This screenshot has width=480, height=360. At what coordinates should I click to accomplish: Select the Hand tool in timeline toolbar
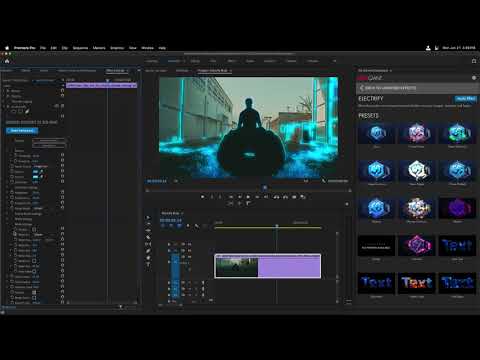148,258
